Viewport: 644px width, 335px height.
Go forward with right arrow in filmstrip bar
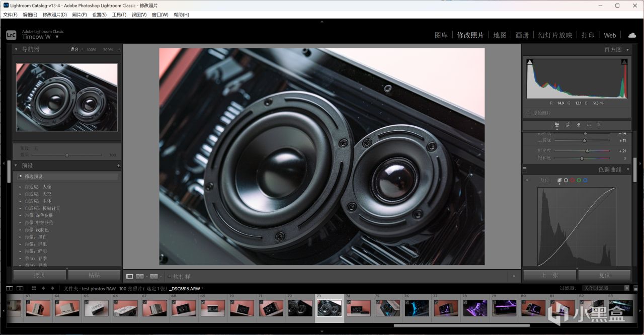coord(52,288)
